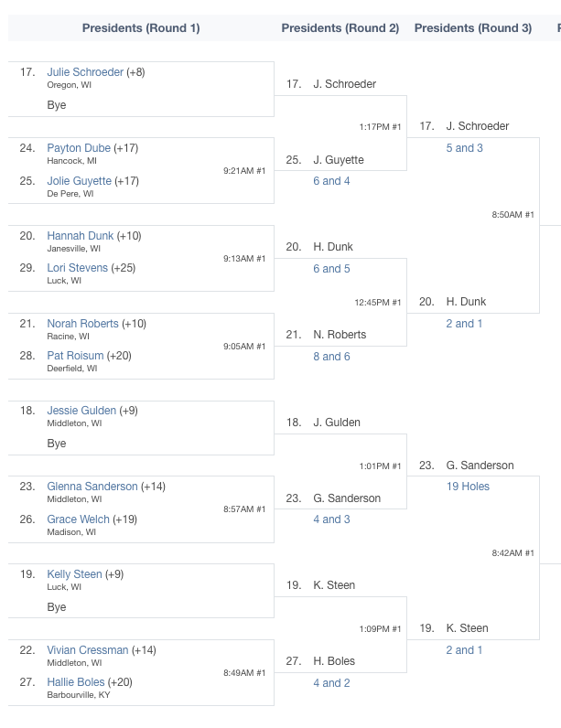Image resolution: width=561 pixels, height=728 pixels.
Task: Click Kelly Steen name link
Action: (74, 574)
